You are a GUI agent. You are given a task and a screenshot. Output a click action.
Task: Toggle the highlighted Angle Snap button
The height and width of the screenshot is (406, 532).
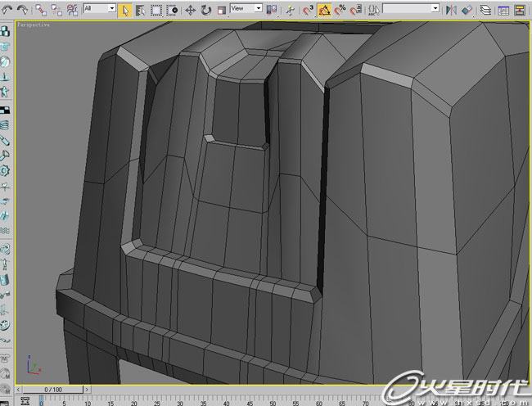point(324,11)
